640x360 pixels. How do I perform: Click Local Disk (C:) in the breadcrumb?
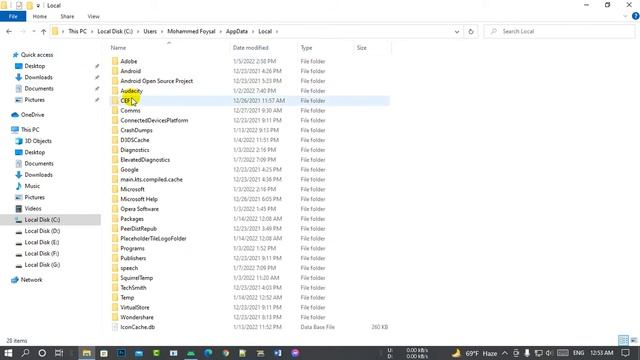pyautogui.click(x=115, y=31)
